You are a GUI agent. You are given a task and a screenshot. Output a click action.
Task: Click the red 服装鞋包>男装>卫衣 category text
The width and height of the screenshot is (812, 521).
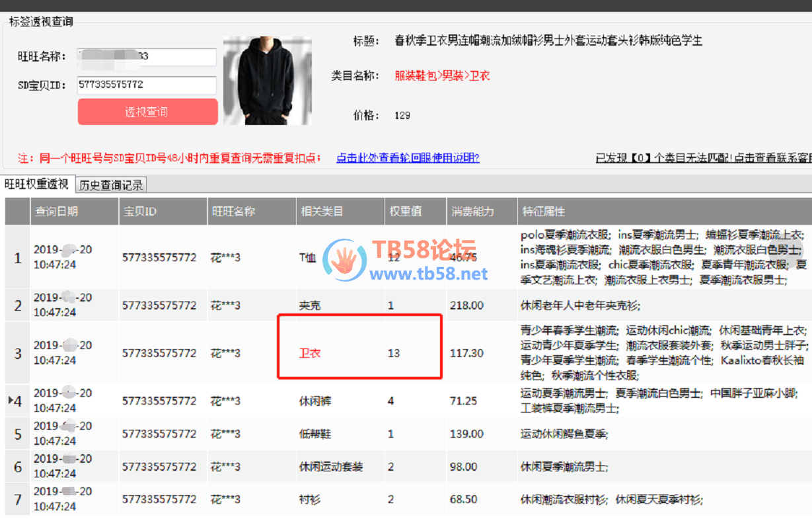pos(442,76)
